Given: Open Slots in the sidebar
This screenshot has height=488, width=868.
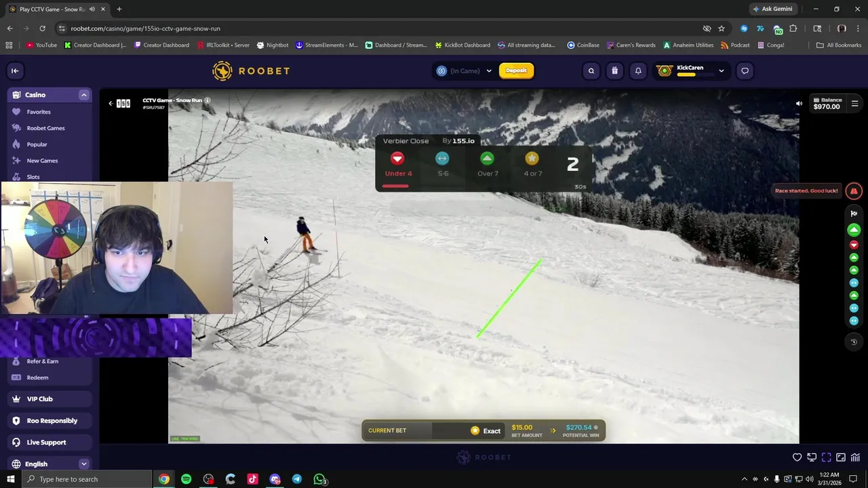Looking at the screenshot, I should [33, 177].
